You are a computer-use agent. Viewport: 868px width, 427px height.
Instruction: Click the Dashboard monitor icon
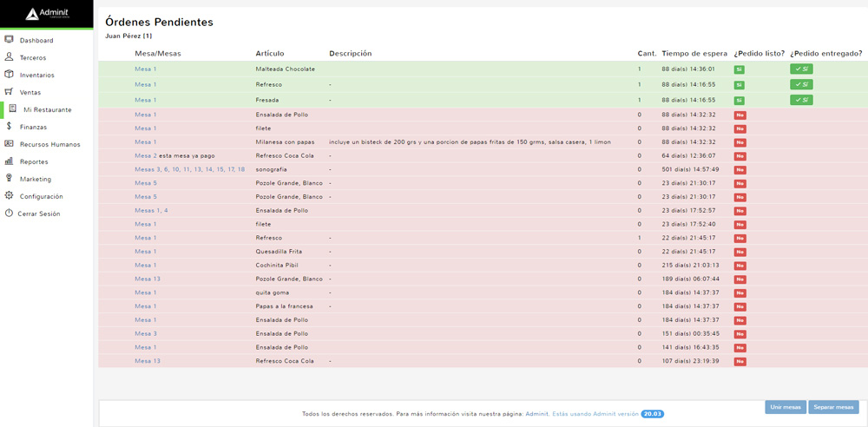click(x=10, y=40)
